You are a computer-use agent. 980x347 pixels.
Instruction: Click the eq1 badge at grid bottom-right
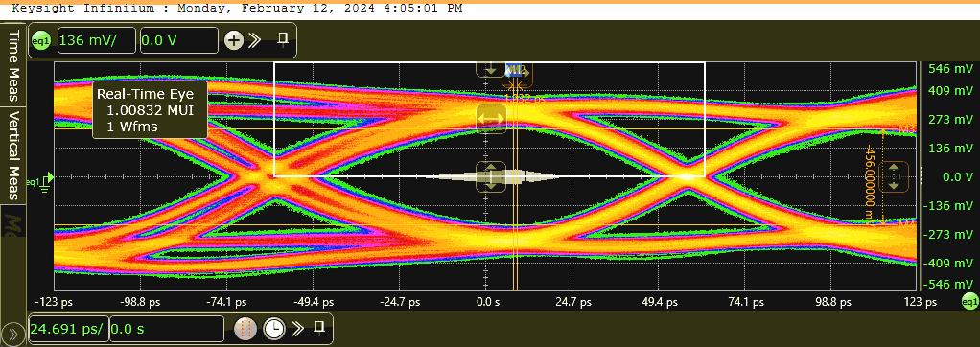pos(969,302)
